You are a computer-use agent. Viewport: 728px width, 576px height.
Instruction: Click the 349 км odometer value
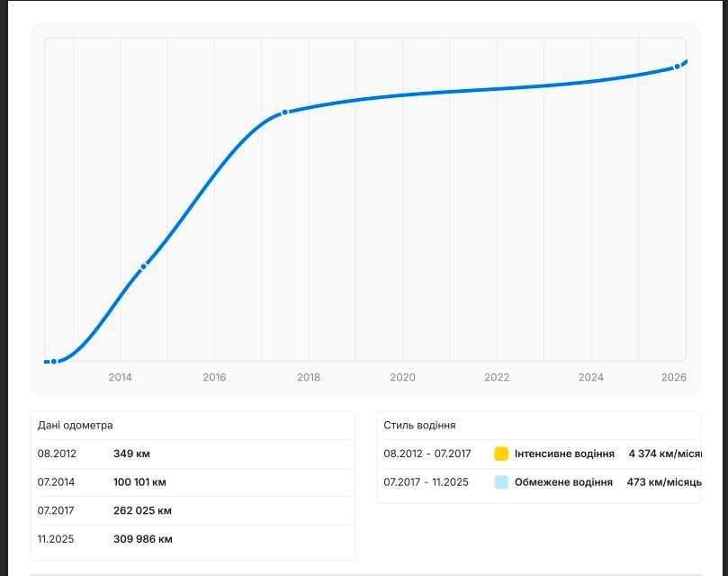pyautogui.click(x=131, y=454)
